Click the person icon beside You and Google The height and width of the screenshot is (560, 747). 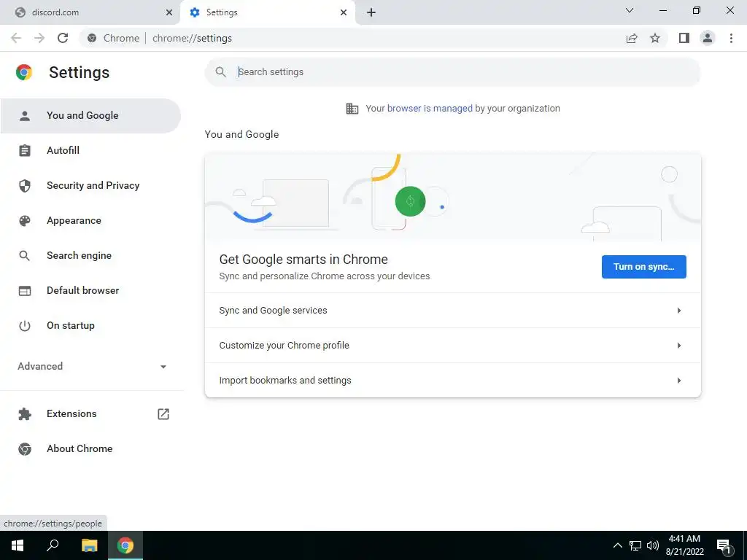25,116
